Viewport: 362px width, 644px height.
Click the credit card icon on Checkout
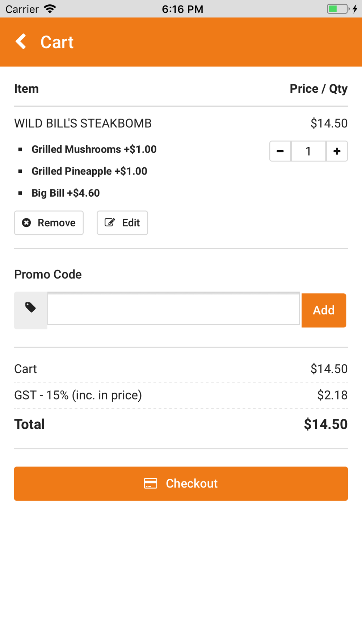point(151,484)
